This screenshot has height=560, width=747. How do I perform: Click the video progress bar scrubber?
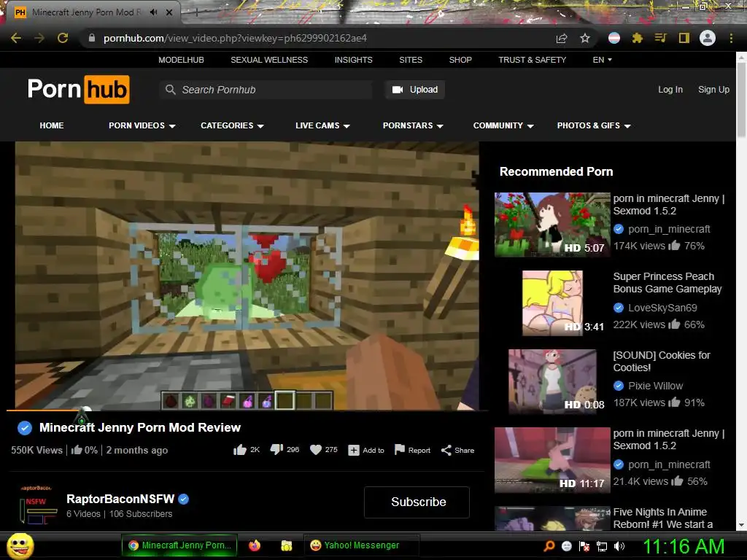(x=85, y=410)
